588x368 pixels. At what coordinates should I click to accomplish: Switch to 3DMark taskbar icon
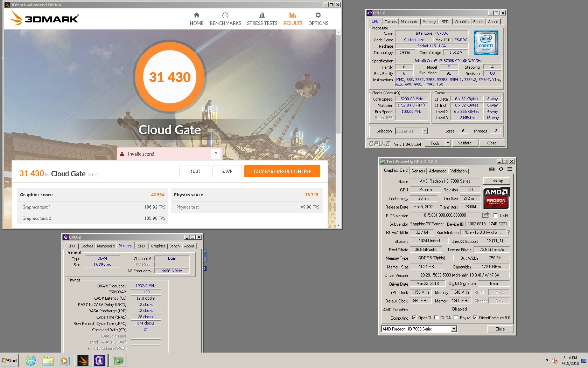[x=83, y=361]
